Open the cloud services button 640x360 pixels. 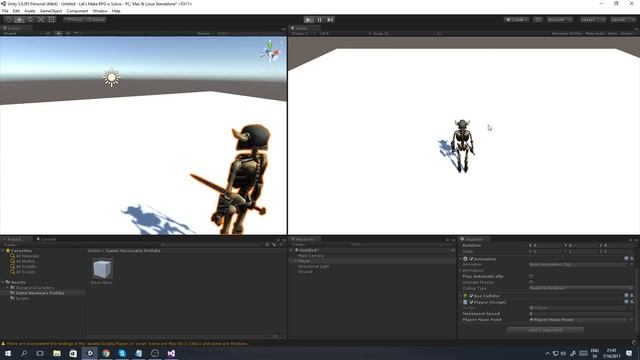tap(538, 20)
